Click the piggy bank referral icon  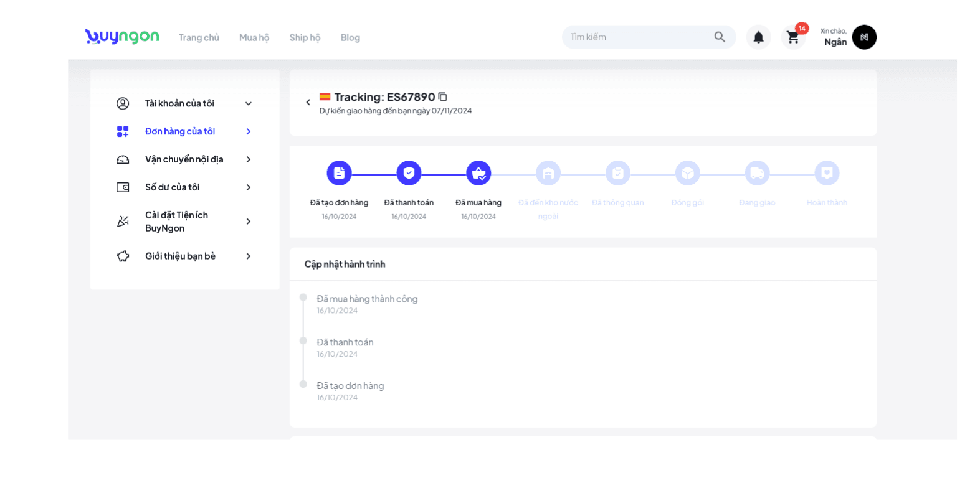coord(123,256)
